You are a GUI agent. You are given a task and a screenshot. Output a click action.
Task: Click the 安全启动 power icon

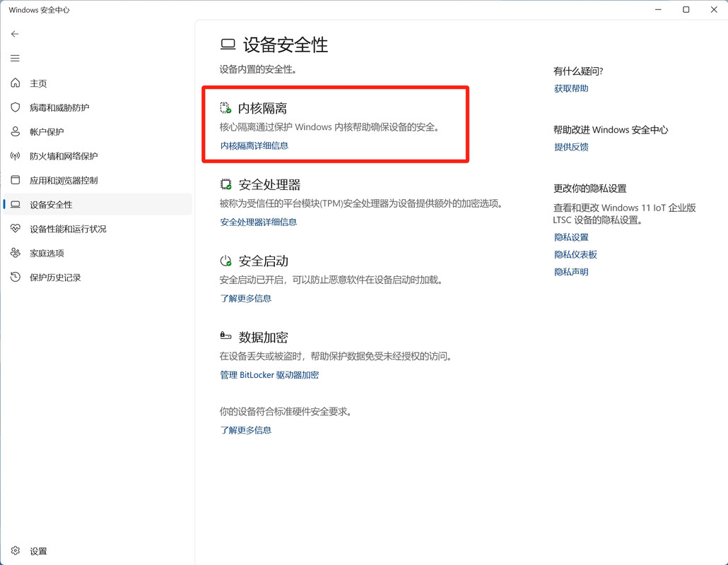225,261
